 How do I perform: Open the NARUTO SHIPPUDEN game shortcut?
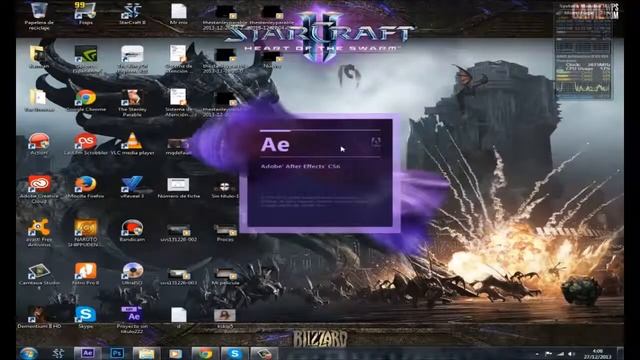click(85, 233)
